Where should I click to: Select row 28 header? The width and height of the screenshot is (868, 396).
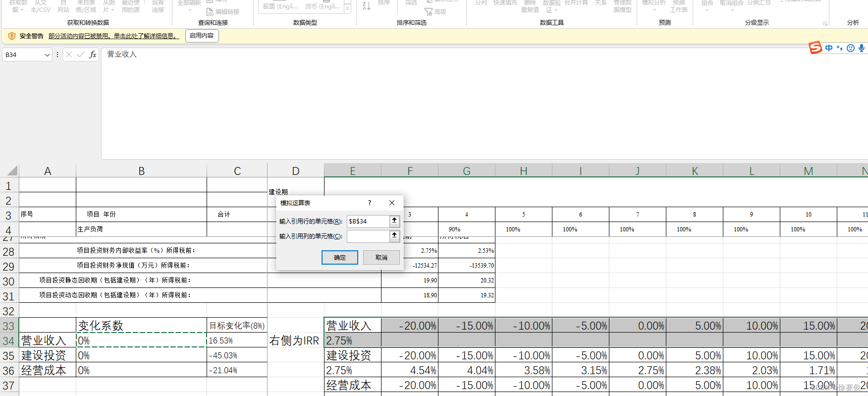(9, 251)
